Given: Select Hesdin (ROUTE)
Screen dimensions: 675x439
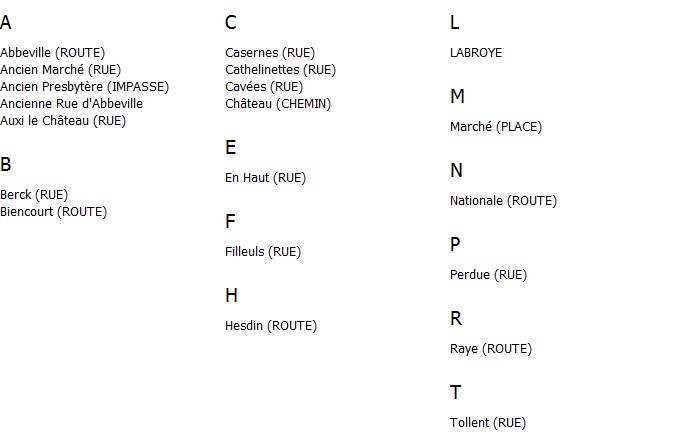Looking at the screenshot, I should (x=271, y=326).
